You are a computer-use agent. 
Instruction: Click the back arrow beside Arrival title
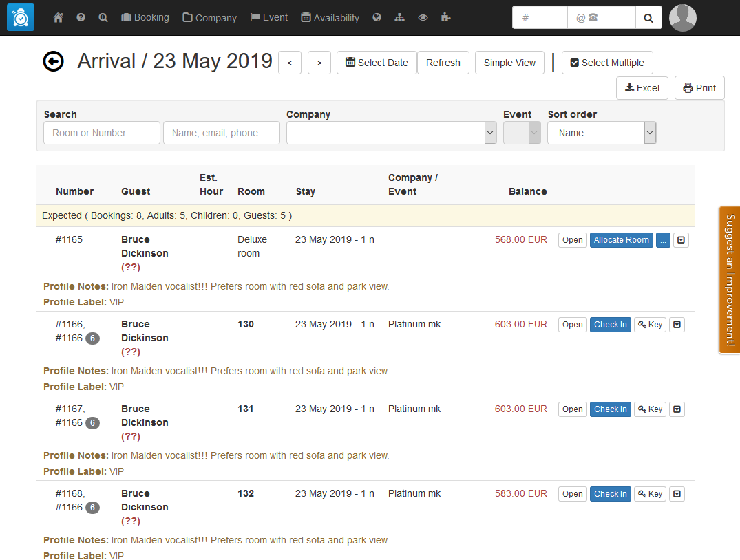(53, 61)
